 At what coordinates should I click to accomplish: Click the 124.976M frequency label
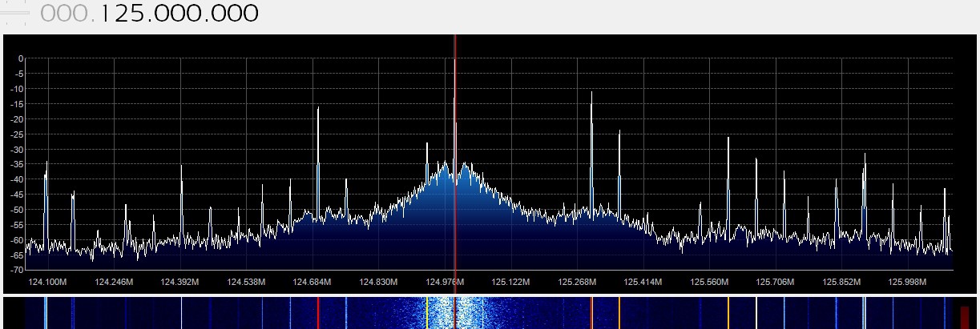click(445, 282)
